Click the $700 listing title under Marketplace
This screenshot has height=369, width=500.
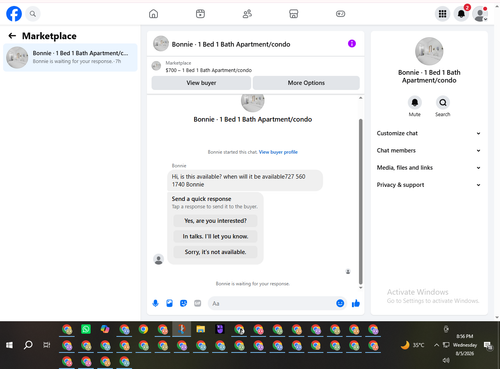(208, 70)
